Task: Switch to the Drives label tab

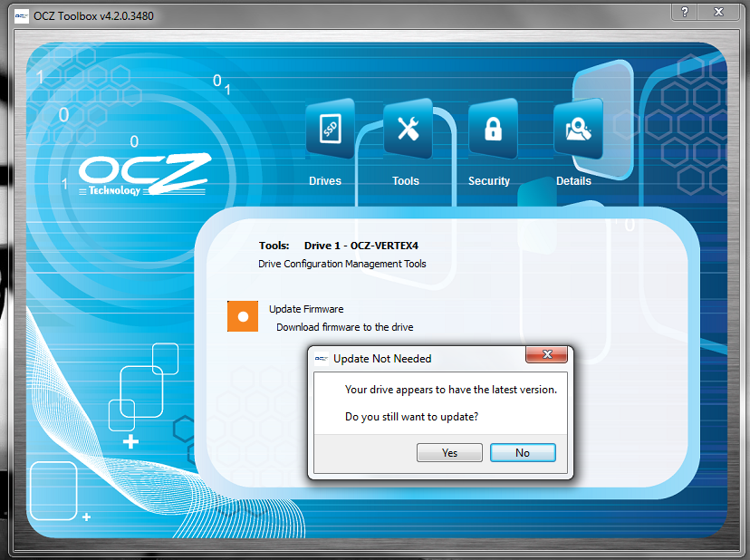Action: [x=325, y=181]
